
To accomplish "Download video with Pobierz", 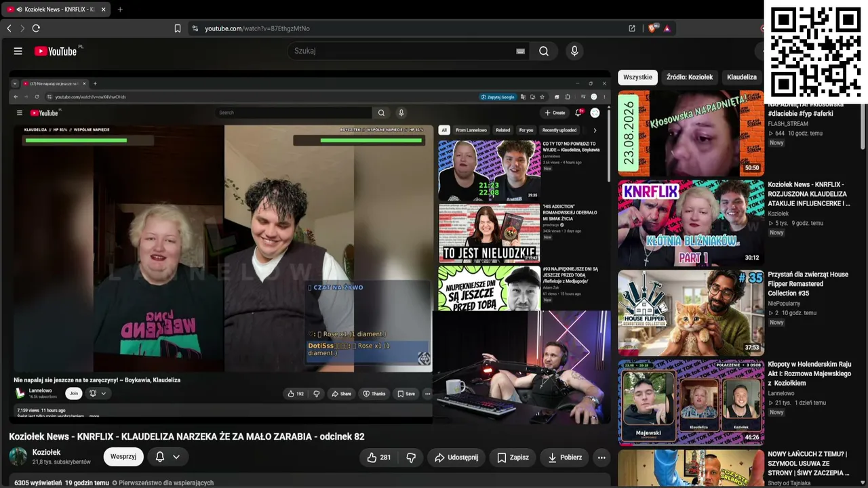I will 565,457.
